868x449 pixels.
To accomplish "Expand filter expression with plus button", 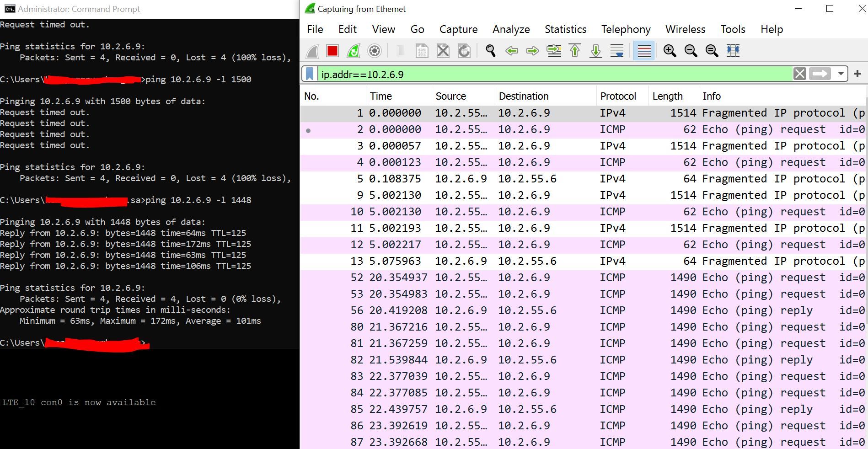I will pyautogui.click(x=858, y=74).
